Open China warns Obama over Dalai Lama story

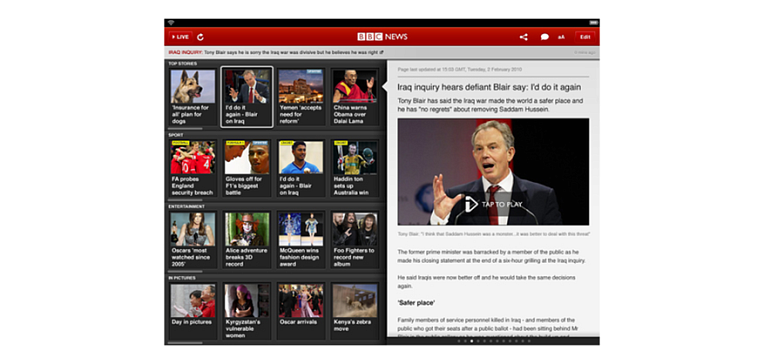click(355, 97)
